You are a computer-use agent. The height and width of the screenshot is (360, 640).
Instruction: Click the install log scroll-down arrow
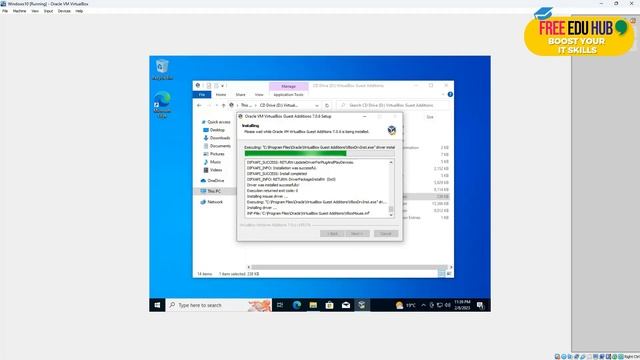391,215
